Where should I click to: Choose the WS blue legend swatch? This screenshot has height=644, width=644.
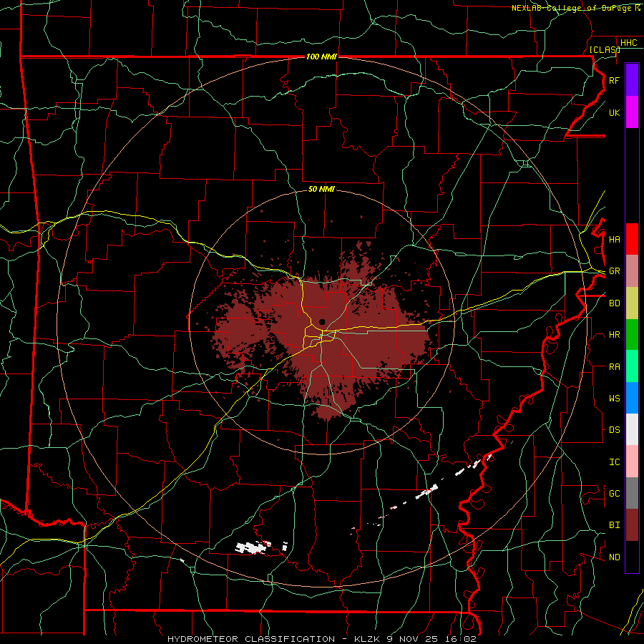coord(632,398)
